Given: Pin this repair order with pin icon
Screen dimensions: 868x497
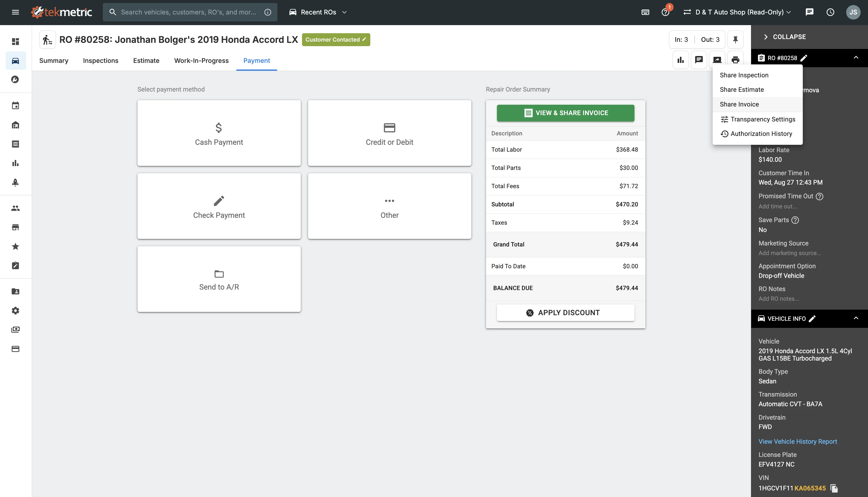Looking at the screenshot, I should pyautogui.click(x=735, y=40).
